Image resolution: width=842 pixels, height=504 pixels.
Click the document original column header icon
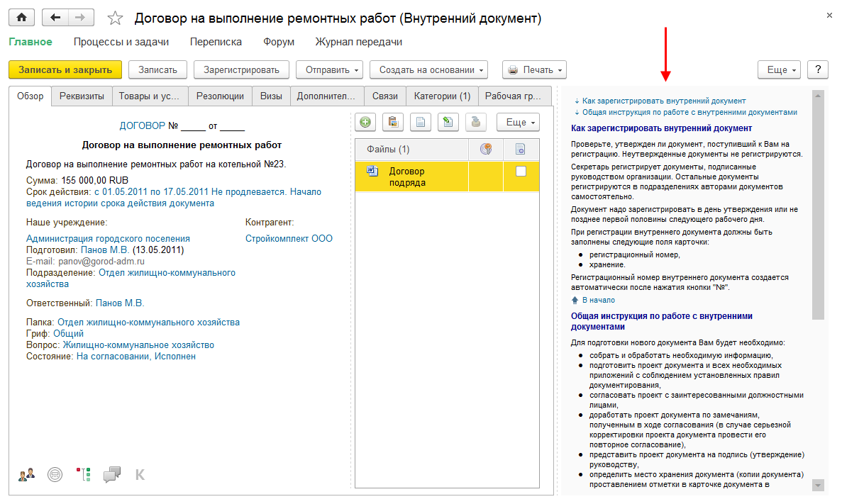pos(521,149)
